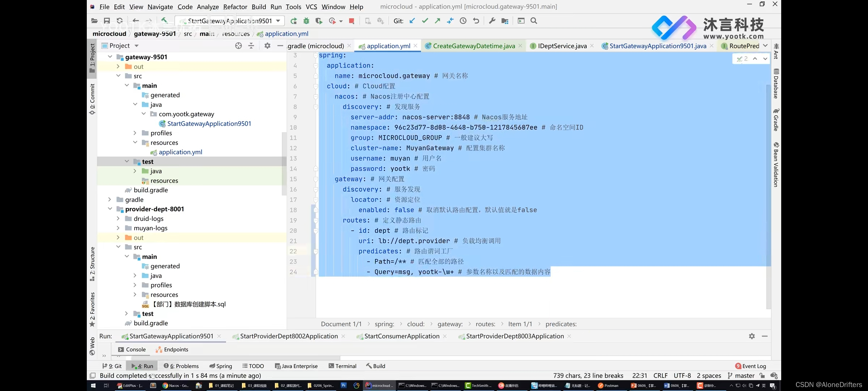
Task: Open run configuration dropdown StartGatewayApplication9501
Action: 230,21
